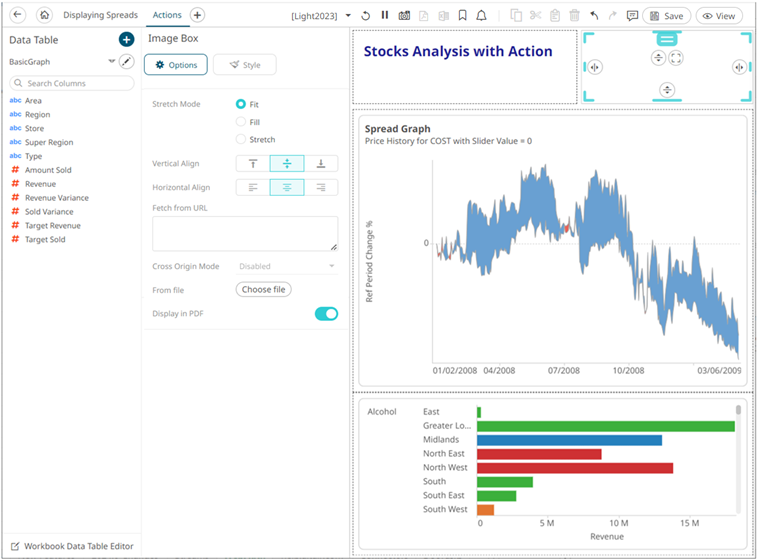Image resolution: width=757 pixels, height=559 pixels.
Task: Click the undo arrow in toolbar
Action: [595, 16]
